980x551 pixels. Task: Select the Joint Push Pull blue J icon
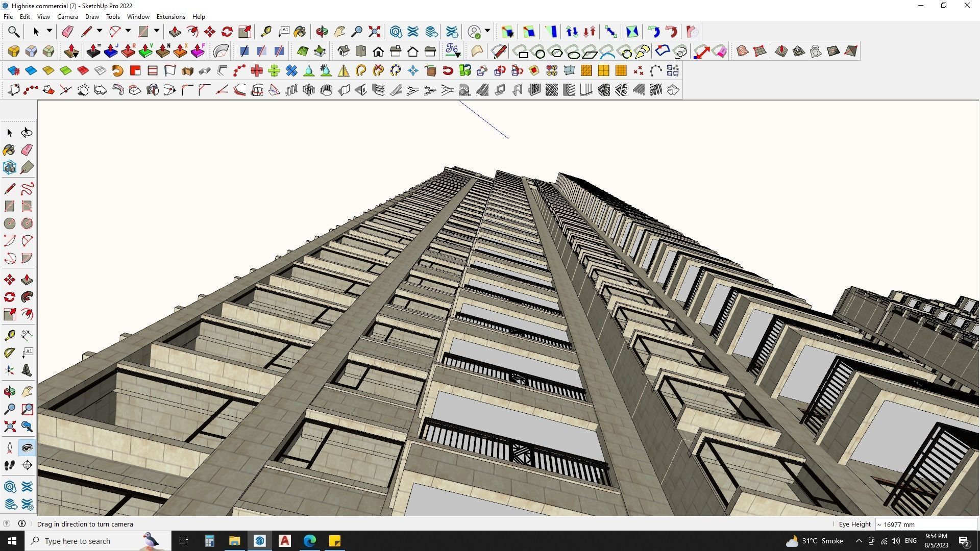(x=111, y=51)
